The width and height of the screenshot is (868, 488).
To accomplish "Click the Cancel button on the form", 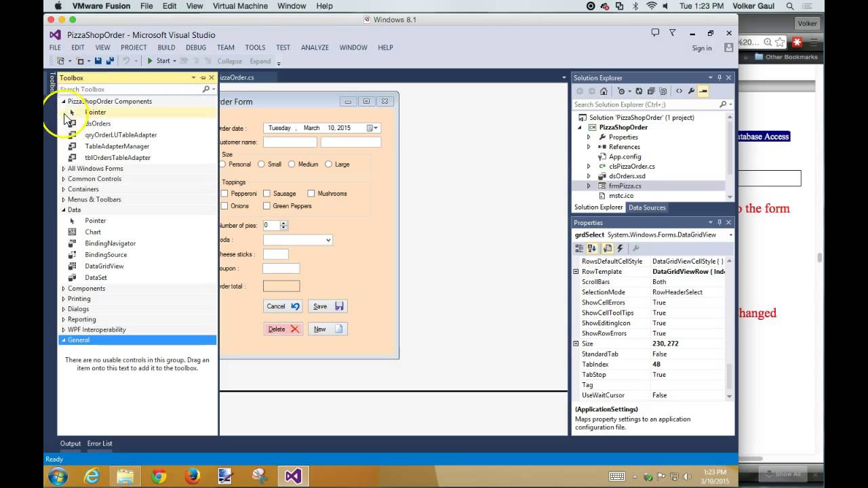I will tap(283, 306).
